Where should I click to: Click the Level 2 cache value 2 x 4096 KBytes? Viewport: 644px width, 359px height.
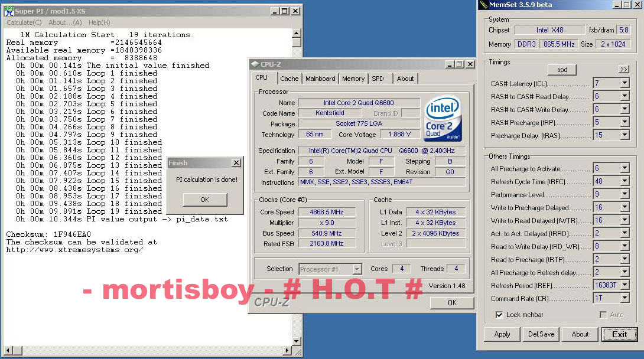click(436, 233)
